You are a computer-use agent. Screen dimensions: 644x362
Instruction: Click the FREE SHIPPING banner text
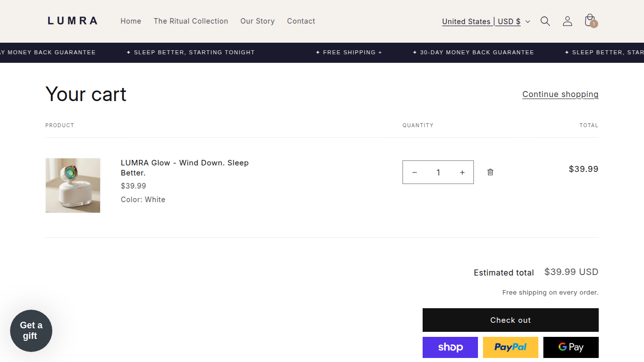[x=349, y=52]
